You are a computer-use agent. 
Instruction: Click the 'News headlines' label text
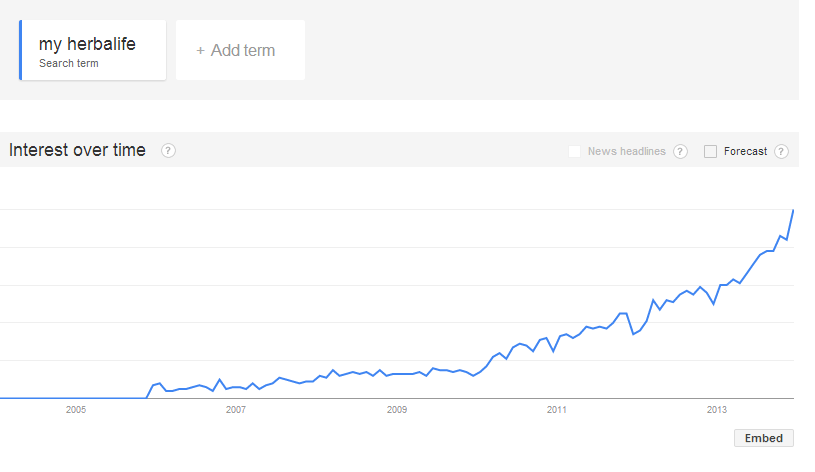[626, 152]
